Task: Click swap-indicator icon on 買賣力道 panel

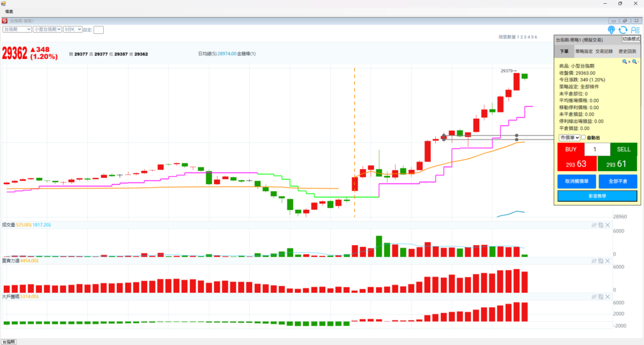Action: click(x=601, y=260)
